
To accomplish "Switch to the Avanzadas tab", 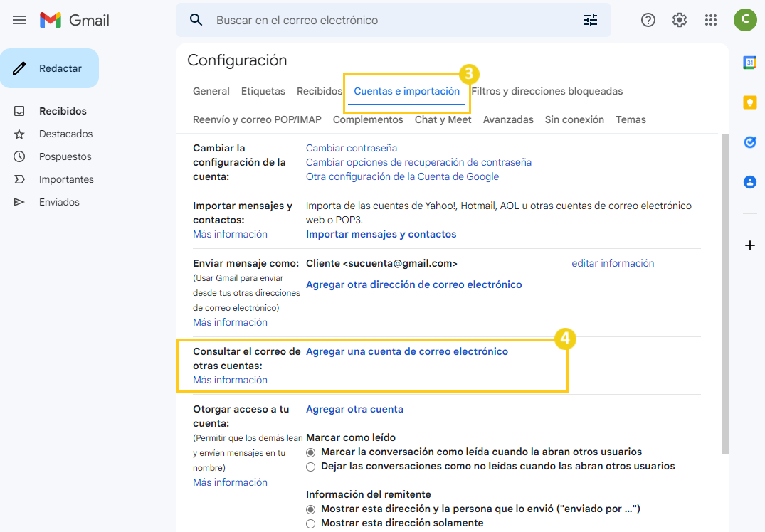I will click(x=508, y=119).
